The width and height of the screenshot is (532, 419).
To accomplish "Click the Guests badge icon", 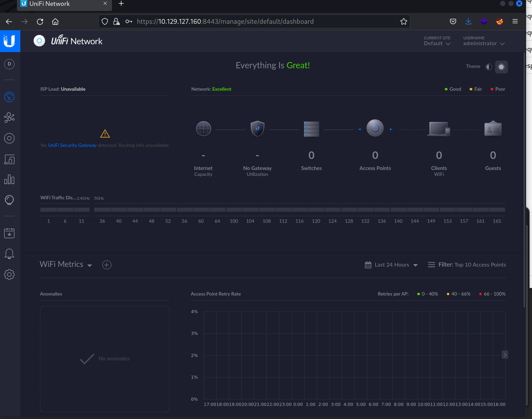I will coord(493,129).
